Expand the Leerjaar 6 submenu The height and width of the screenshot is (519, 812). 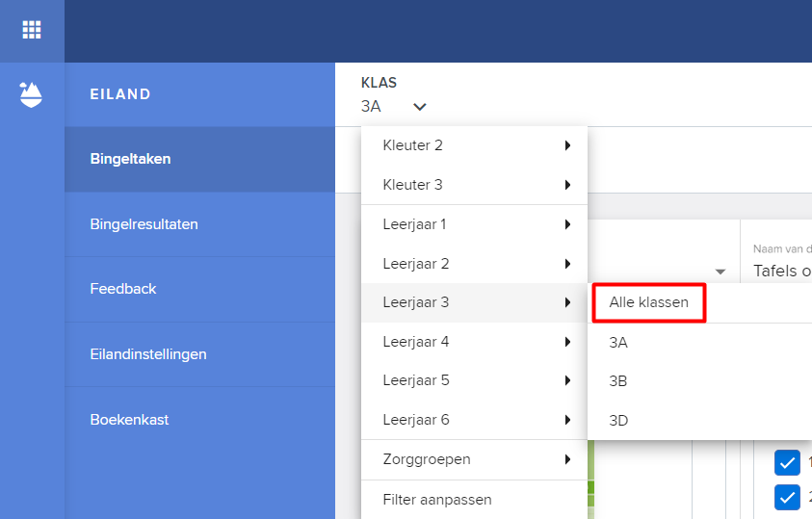tap(474, 420)
